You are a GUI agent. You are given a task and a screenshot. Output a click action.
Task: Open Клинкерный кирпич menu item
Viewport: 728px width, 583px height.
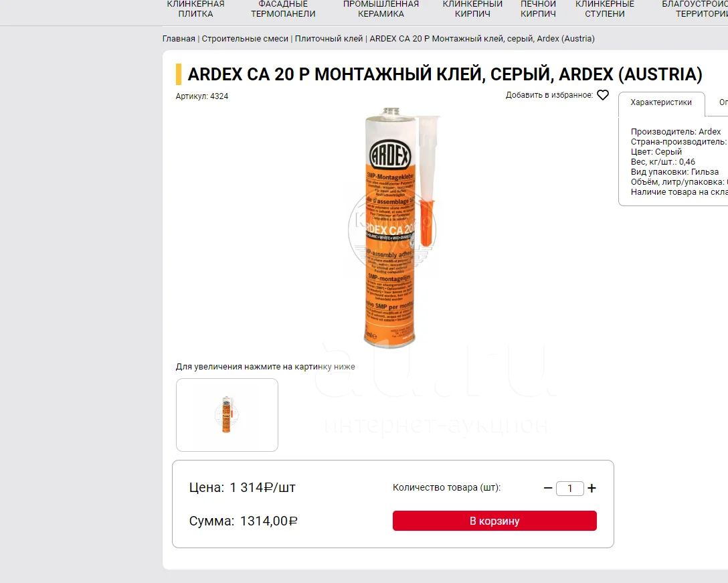pos(472,9)
